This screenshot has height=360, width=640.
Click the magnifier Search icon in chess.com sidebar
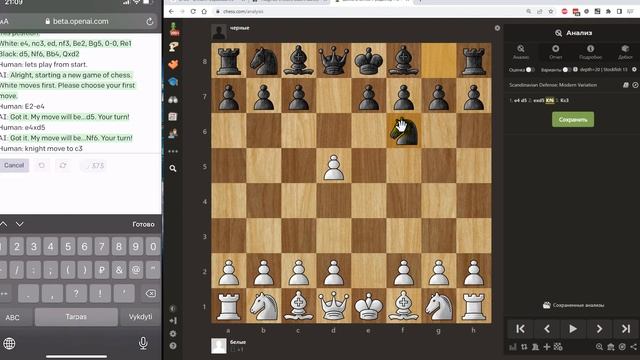[x=173, y=168]
